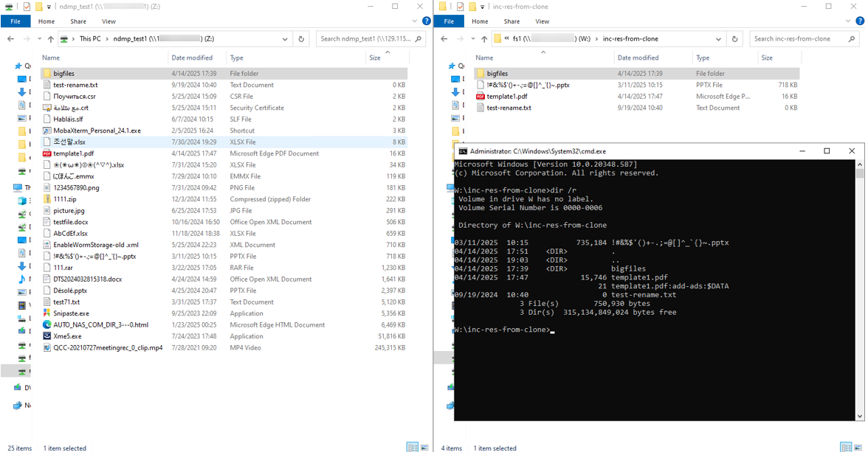Sort by Date modified in left Explorer
Viewport: 868px width, 452px height.
point(197,58)
